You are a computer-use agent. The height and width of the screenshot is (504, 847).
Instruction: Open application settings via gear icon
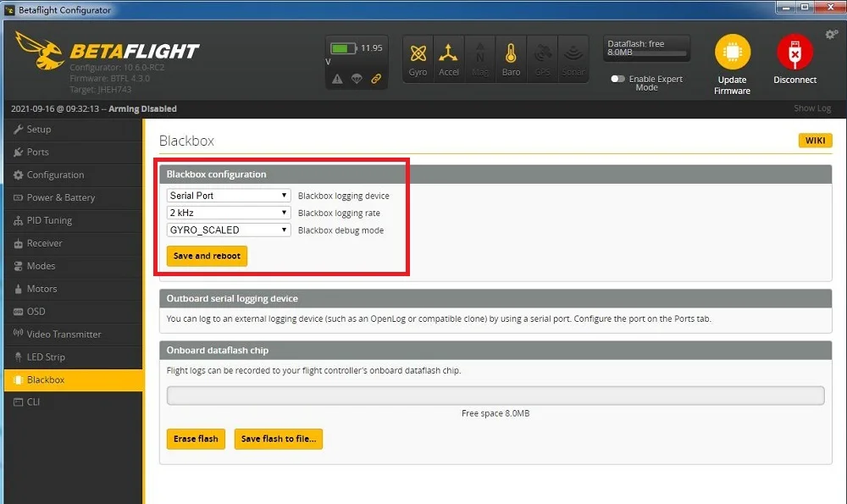832,34
